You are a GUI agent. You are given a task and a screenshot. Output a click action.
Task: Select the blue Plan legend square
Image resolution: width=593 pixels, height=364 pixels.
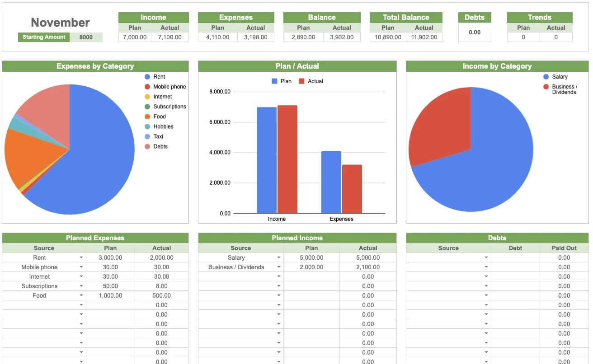pyautogui.click(x=273, y=81)
